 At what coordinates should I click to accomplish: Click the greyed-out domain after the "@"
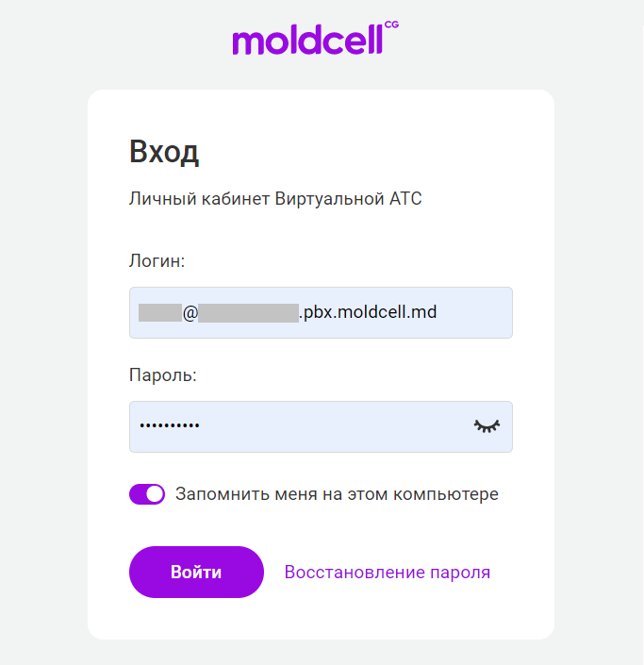point(249,312)
